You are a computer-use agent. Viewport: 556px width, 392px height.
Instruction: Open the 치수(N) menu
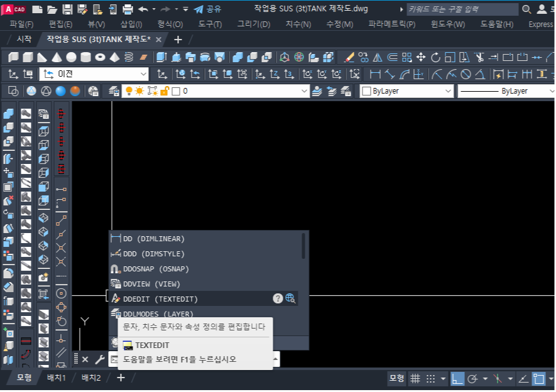pos(298,24)
